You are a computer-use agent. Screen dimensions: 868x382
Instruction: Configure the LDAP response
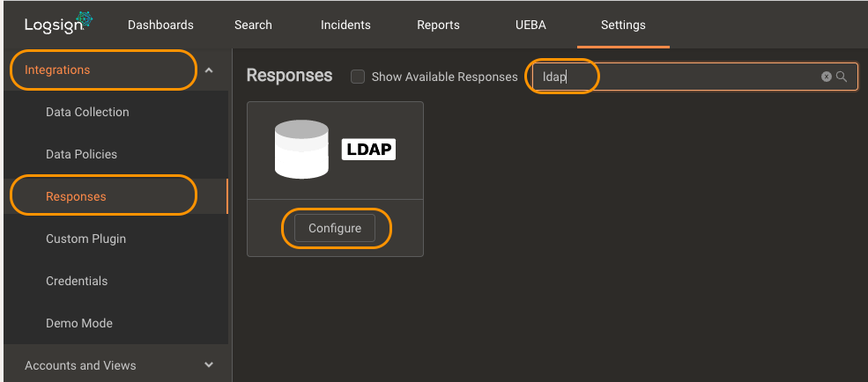[x=335, y=228]
